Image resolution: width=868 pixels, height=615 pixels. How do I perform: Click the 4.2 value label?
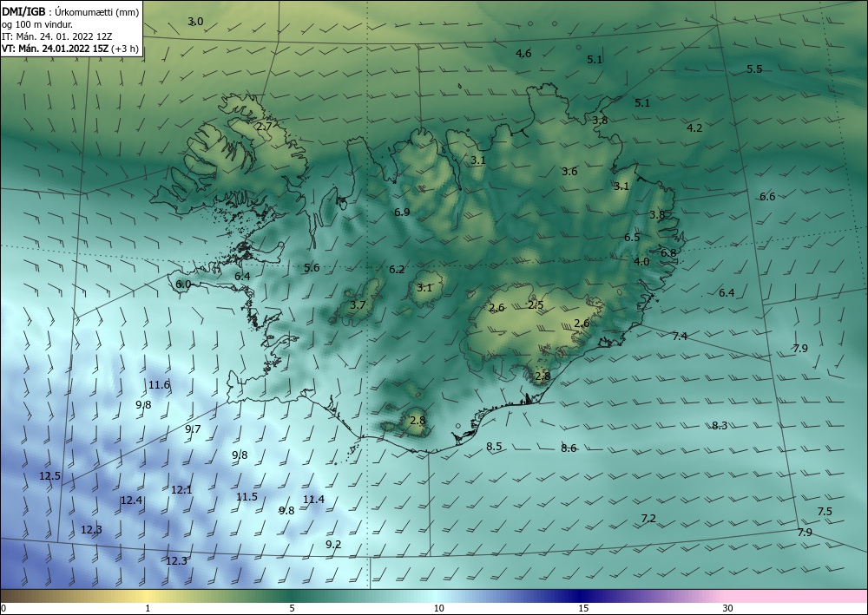694,128
